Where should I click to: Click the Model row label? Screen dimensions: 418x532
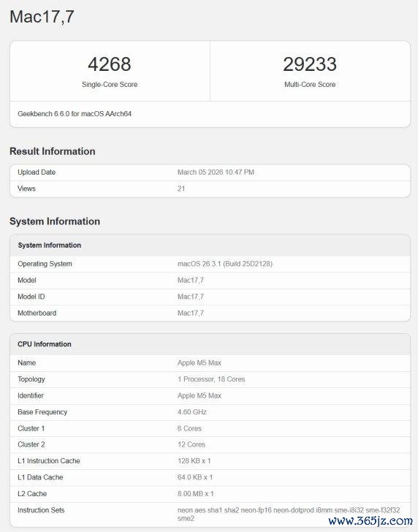[x=27, y=281]
